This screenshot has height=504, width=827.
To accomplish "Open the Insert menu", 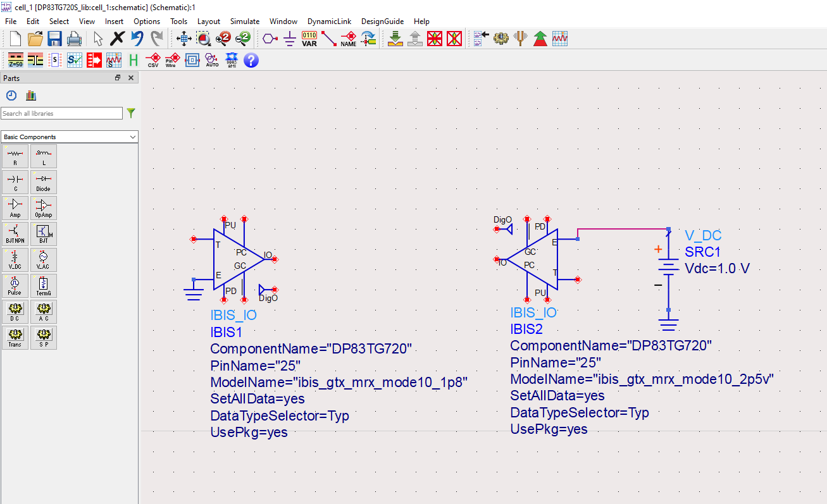I will click(x=115, y=22).
